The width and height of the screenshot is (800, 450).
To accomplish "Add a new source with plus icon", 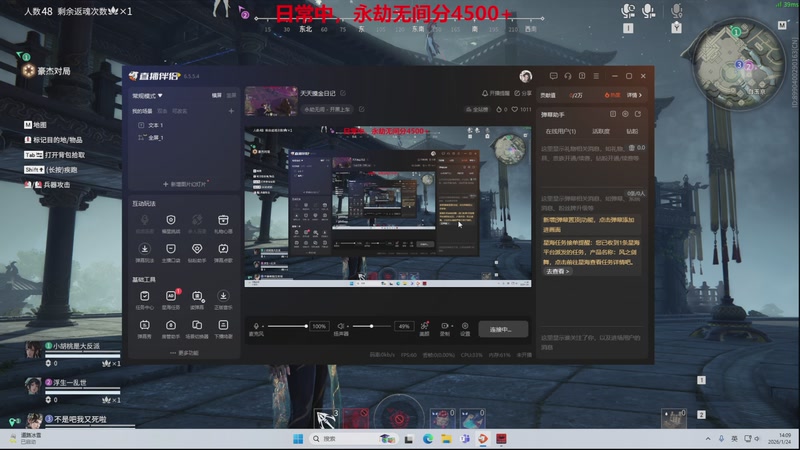I will [231, 111].
